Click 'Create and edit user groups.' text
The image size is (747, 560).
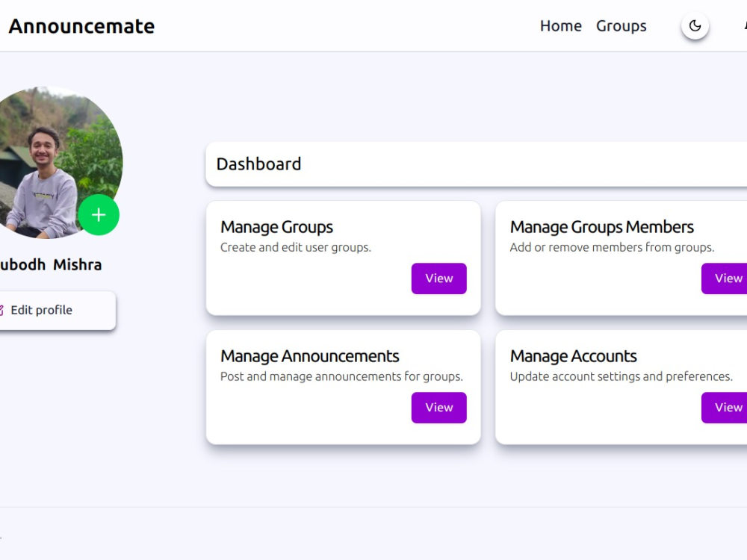(x=295, y=248)
